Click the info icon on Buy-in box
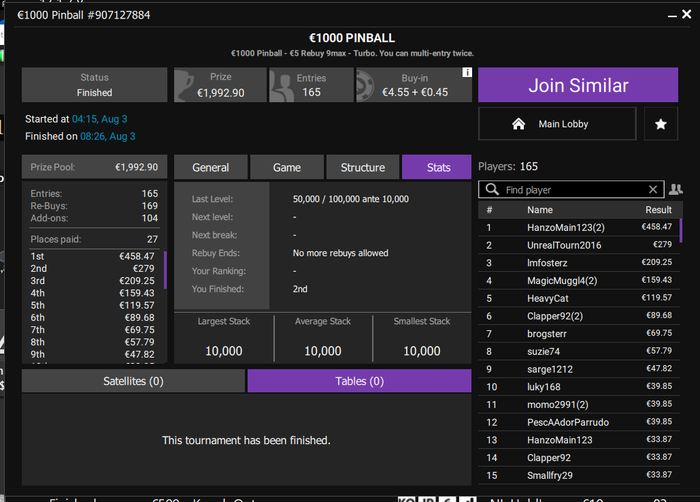 click(x=467, y=72)
